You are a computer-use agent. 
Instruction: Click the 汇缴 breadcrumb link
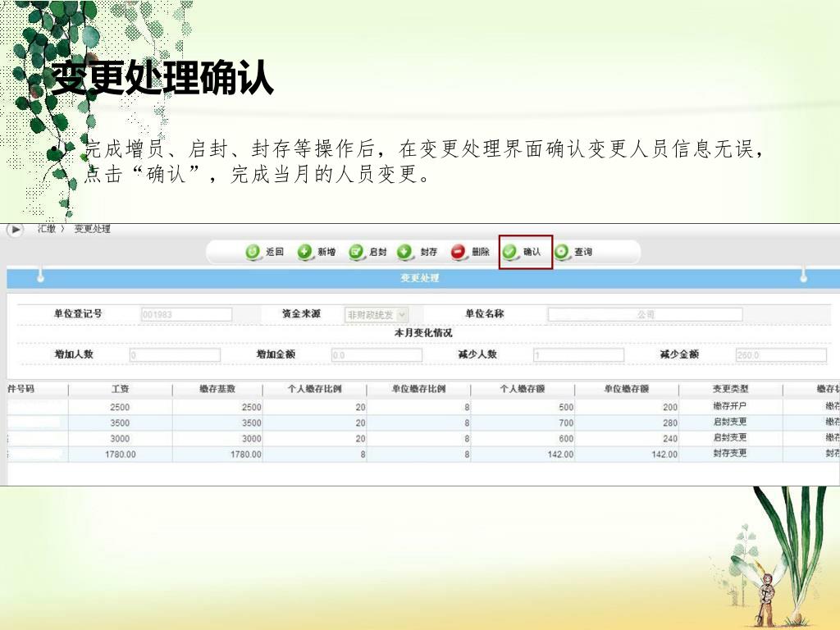[x=46, y=229]
